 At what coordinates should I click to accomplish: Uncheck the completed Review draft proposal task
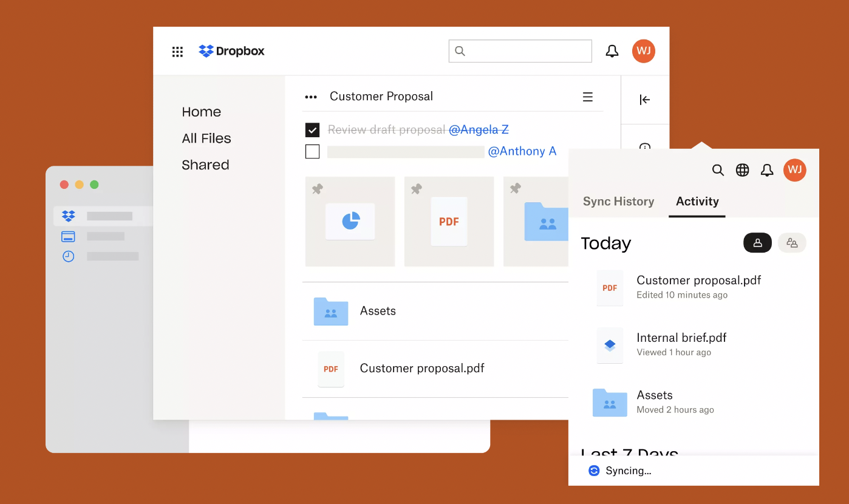pyautogui.click(x=312, y=129)
